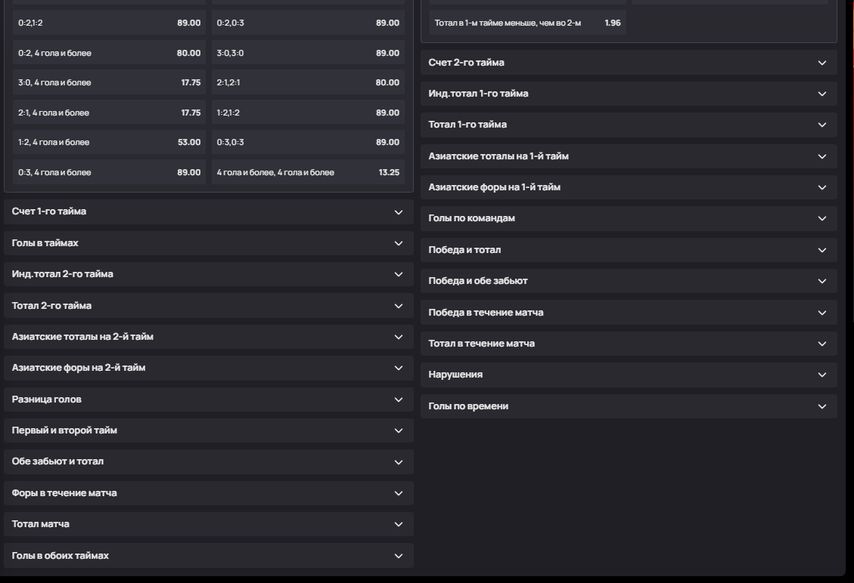The height and width of the screenshot is (583, 854).
Task: Expand the Разница голов section
Action: coord(209,399)
